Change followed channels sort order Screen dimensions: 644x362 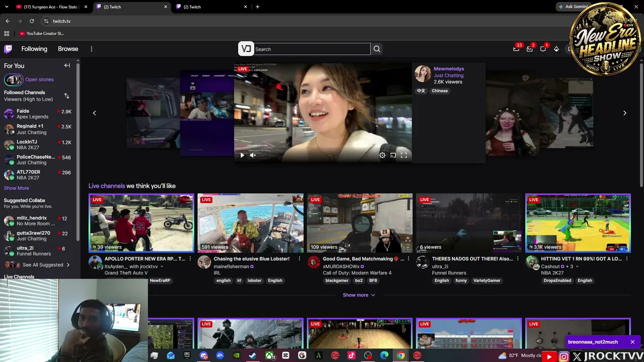66,96
